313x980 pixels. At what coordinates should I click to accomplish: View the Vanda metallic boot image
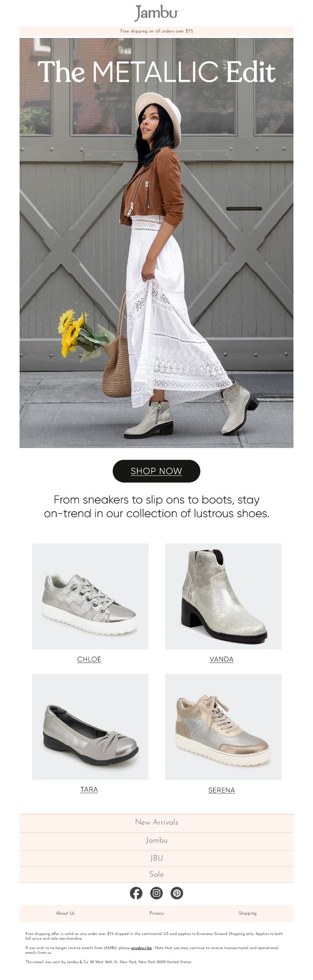pos(223,596)
